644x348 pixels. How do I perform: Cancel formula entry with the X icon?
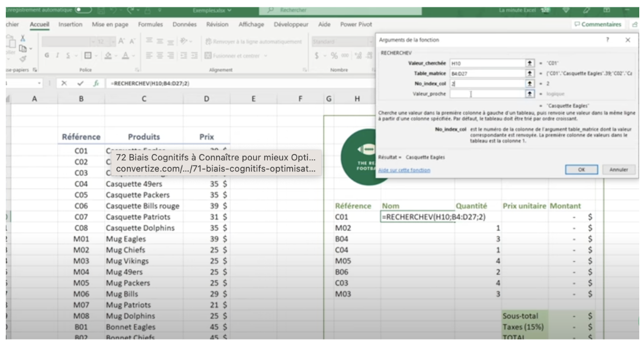click(x=65, y=84)
